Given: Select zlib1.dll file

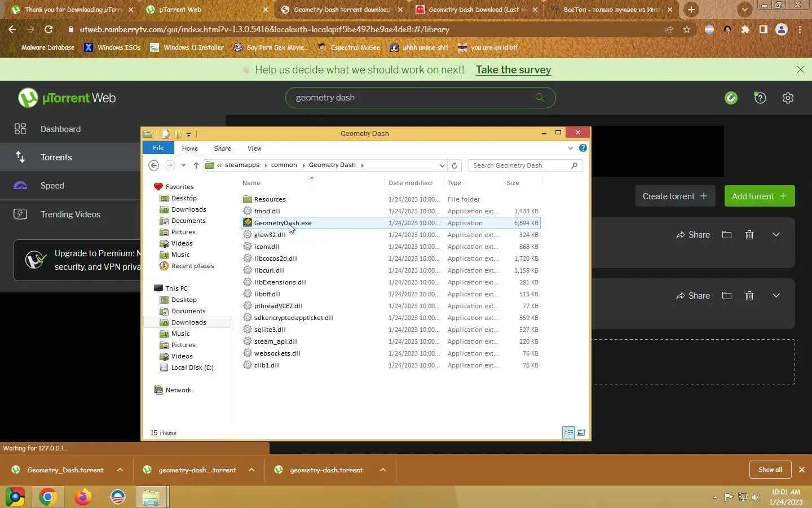Looking at the screenshot, I should 390,365.
